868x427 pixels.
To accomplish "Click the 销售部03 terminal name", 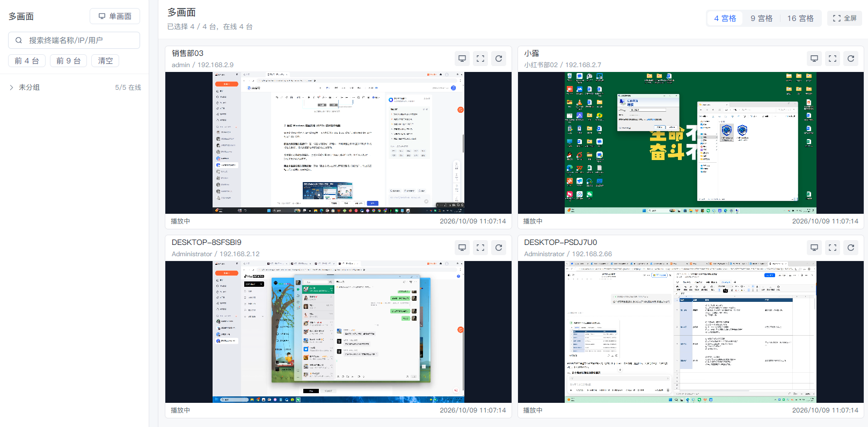I will click(x=187, y=53).
